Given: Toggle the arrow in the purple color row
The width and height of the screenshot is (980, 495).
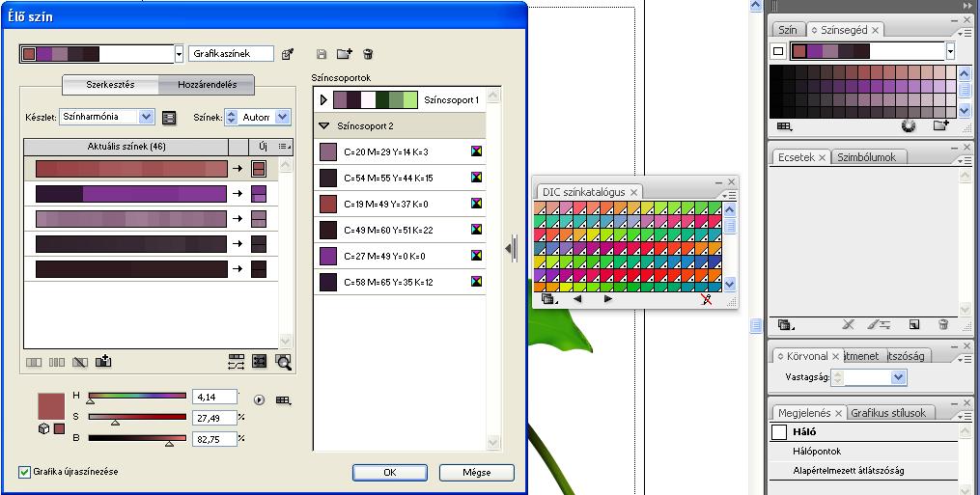Looking at the screenshot, I should [238, 194].
